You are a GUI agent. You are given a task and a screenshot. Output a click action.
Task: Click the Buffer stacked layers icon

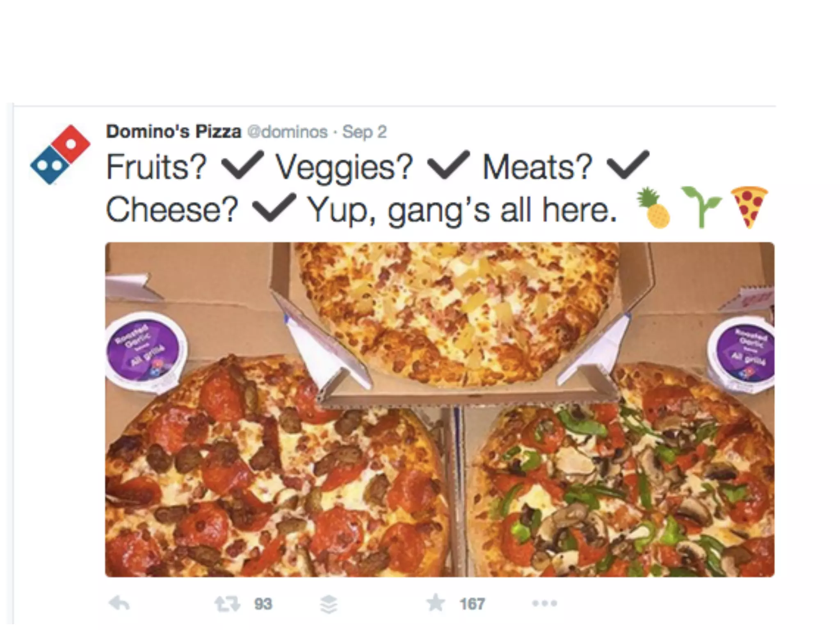click(329, 604)
